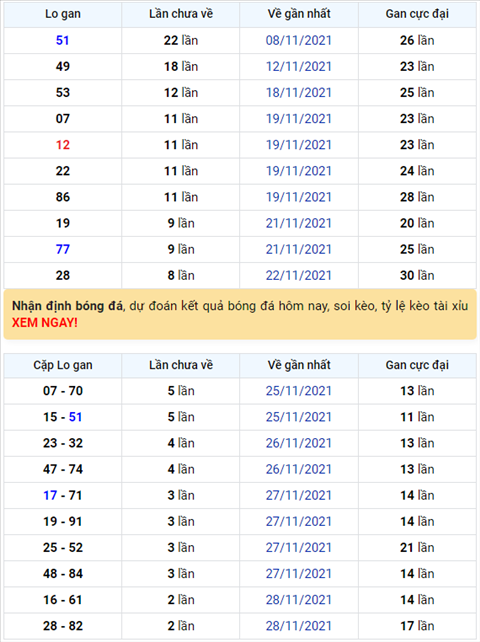Click the blue 51 in pair 15 - 51
480x642 pixels.
click(75, 417)
